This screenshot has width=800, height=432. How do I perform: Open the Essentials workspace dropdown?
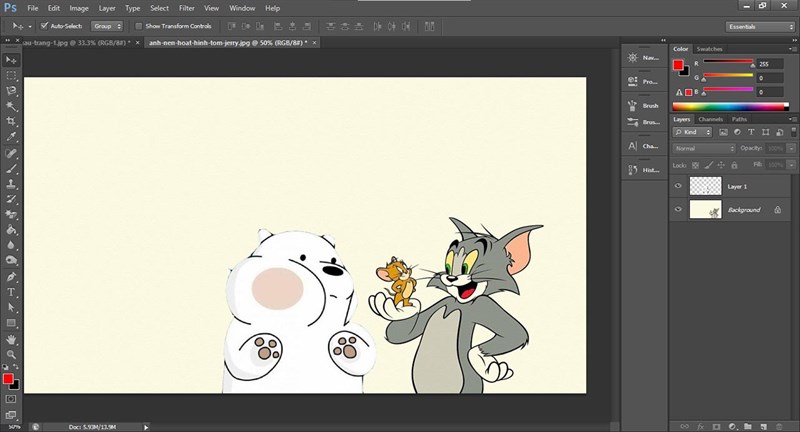pyautogui.click(x=760, y=27)
